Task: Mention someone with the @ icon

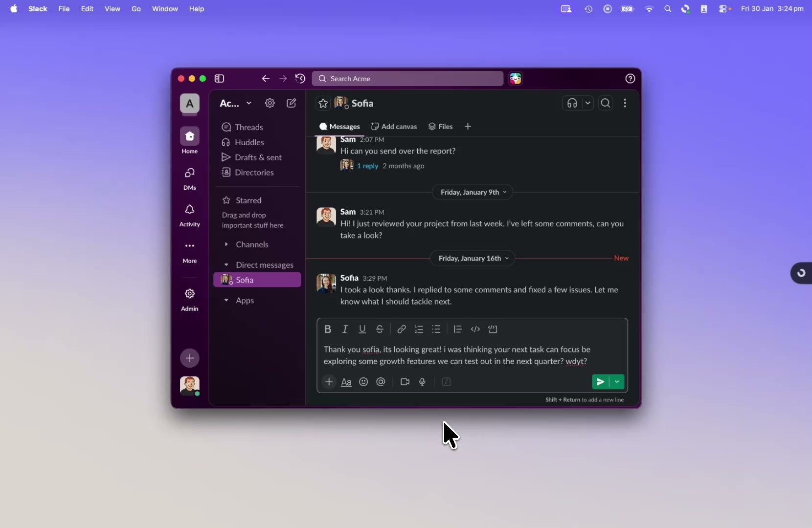Action: 381,382
